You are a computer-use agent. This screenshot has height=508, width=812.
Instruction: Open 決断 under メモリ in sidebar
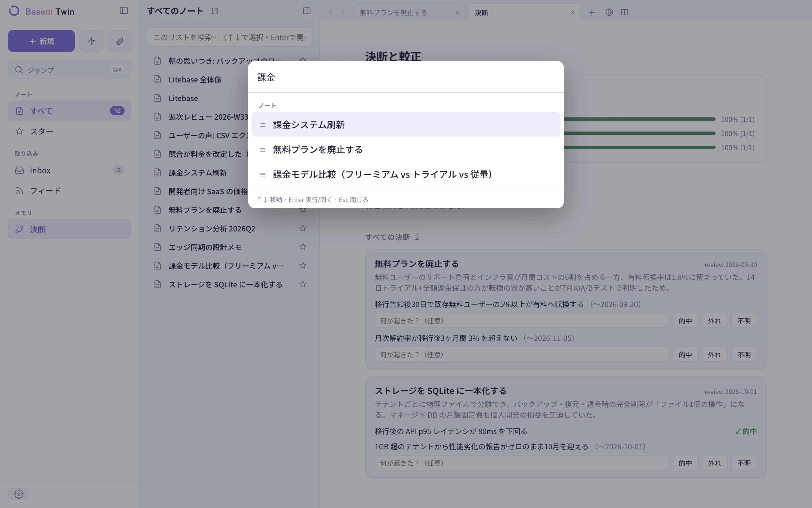coord(69,229)
